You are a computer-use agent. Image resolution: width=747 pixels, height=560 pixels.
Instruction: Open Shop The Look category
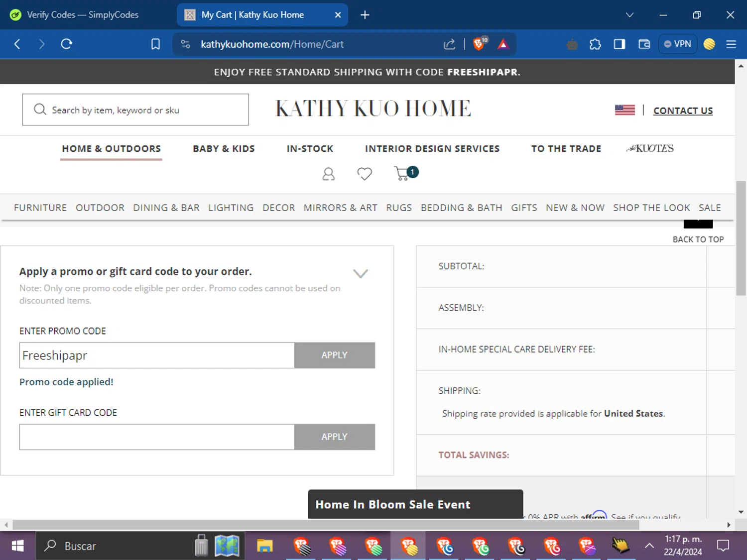coord(651,208)
